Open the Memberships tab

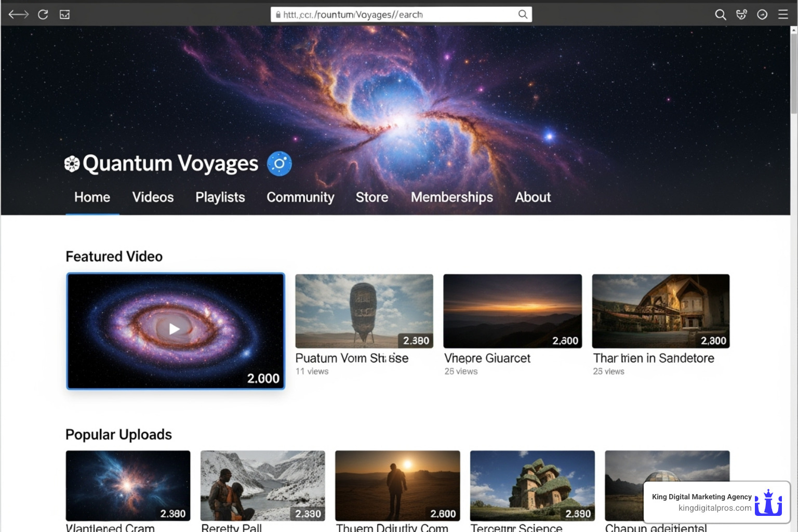(451, 197)
